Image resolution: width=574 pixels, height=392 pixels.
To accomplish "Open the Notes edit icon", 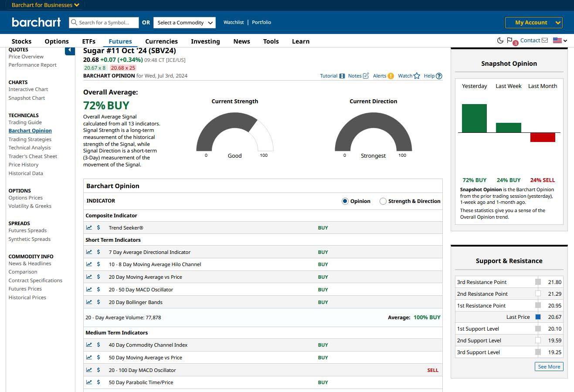I will 366,76.
